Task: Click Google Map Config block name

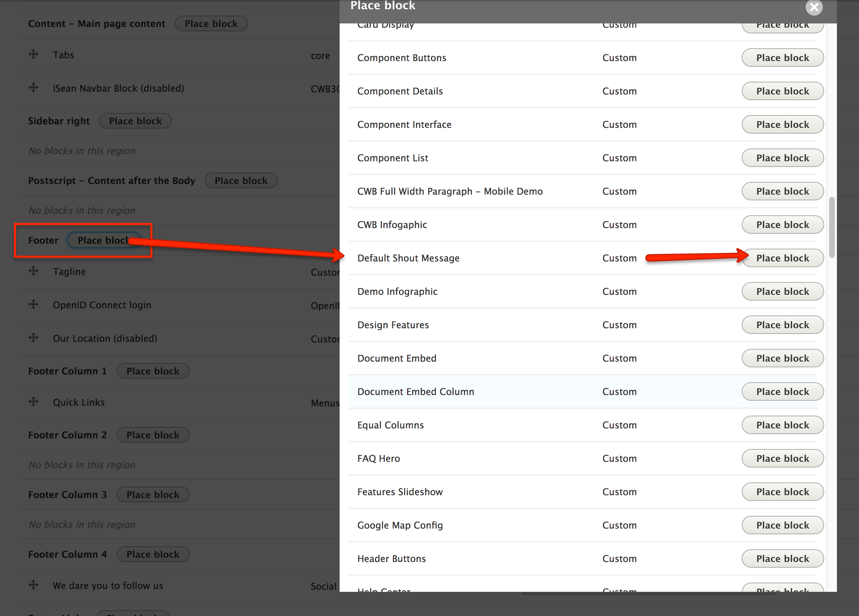Action: [x=400, y=525]
